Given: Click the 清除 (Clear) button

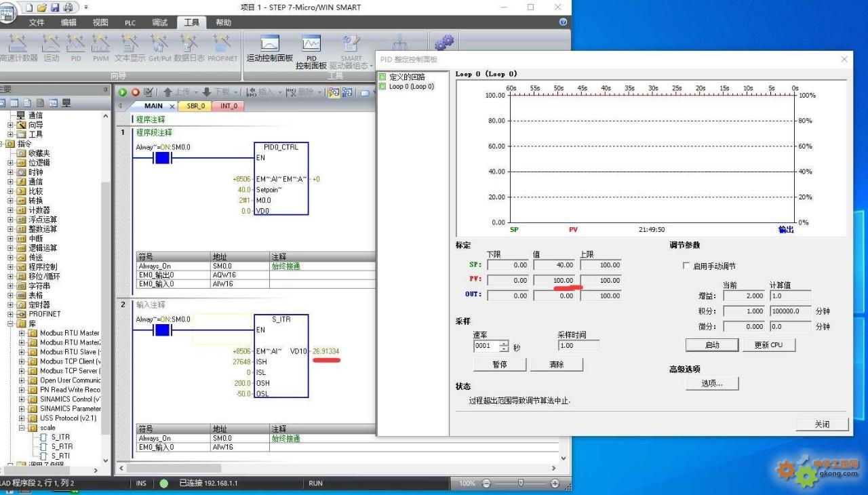Looking at the screenshot, I should pyautogui.click(x=556, y=365).
